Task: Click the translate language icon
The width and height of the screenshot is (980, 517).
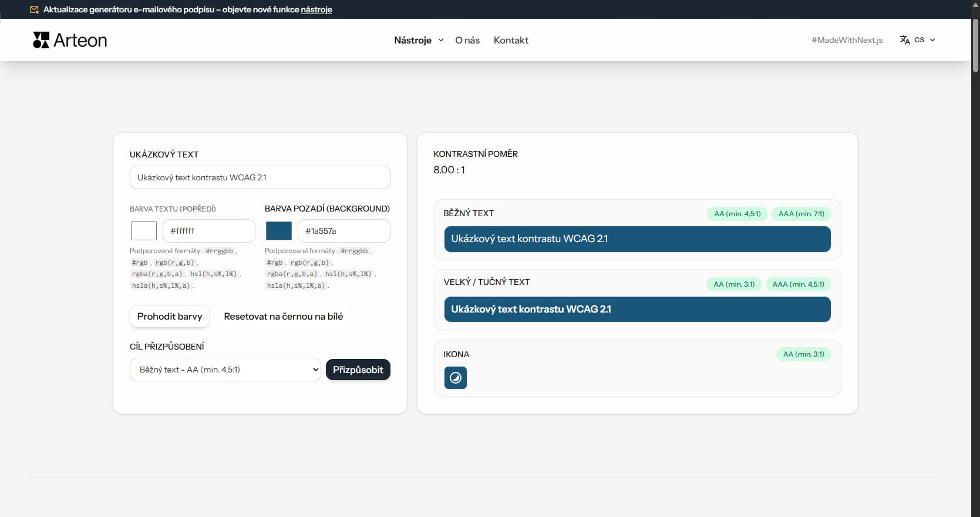Action: coord(904,40)
